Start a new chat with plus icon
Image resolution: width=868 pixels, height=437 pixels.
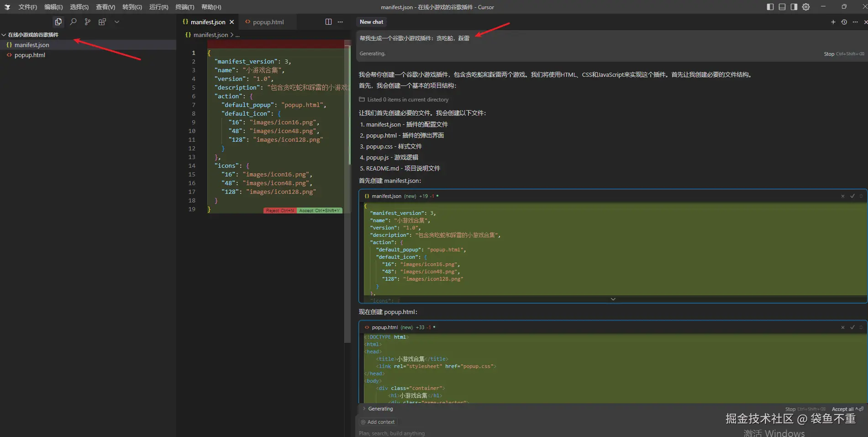[x=833, y=22]
